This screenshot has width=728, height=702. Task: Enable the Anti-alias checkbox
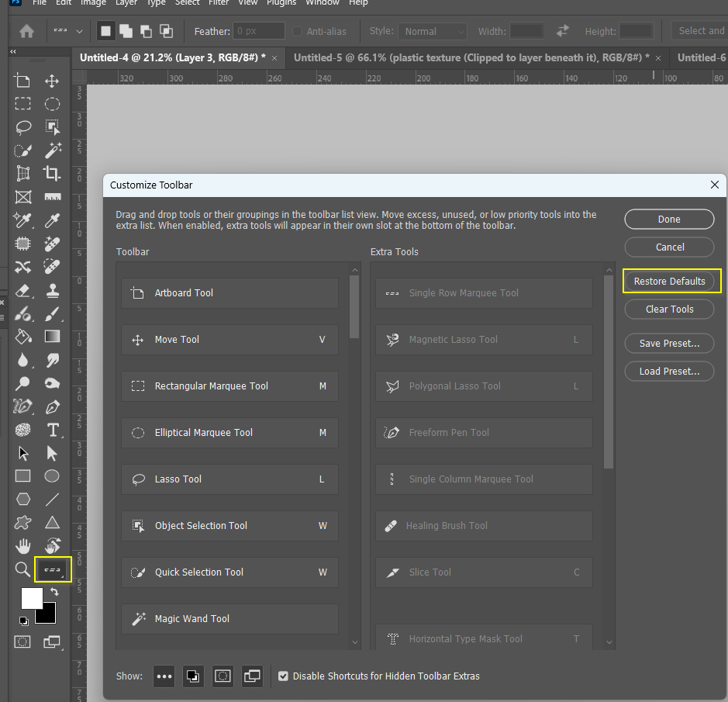297,31
